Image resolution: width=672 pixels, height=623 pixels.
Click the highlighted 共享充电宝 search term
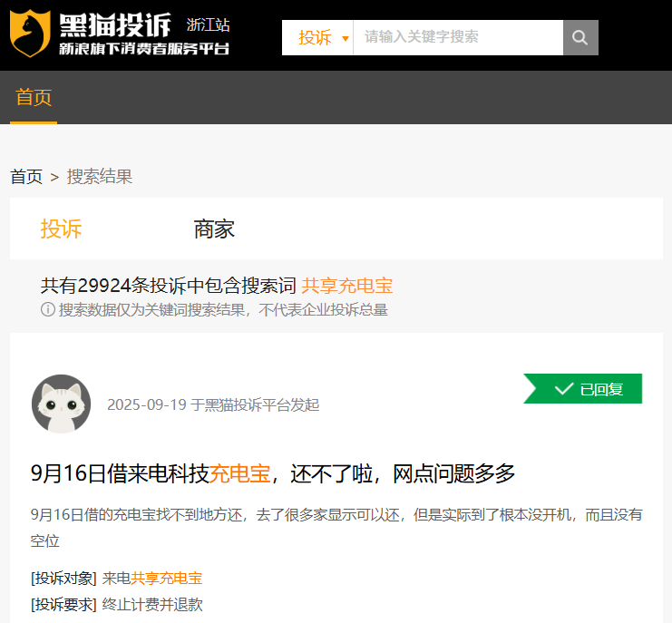click(x=346, y=286)
